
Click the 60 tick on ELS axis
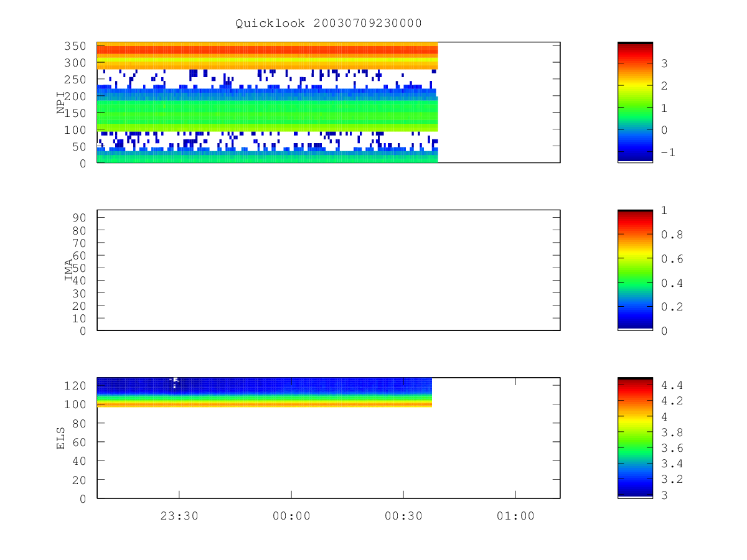coord(80,442)
